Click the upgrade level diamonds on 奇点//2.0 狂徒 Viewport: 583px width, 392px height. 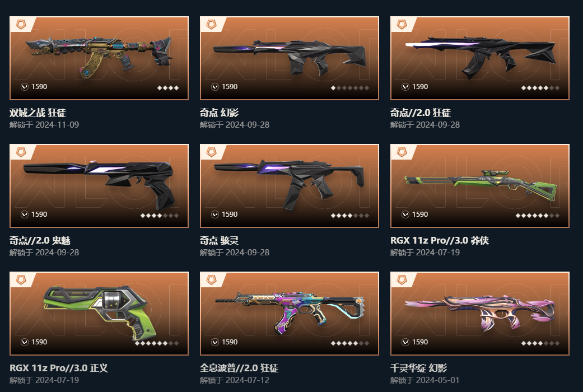pos(540,88)
